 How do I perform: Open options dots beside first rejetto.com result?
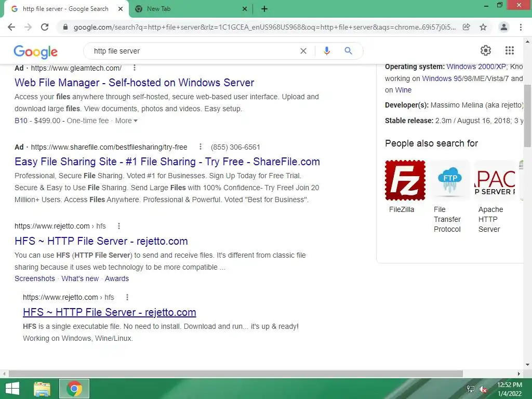pos(119,226)
